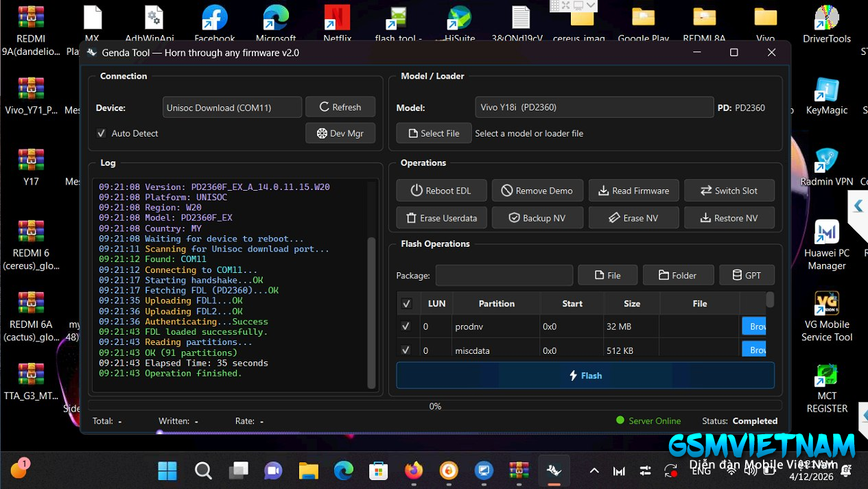The width and height of the screenshot is (868, 489).
Task: Show hidden system tray icons chevron
Action: [594, 470]
